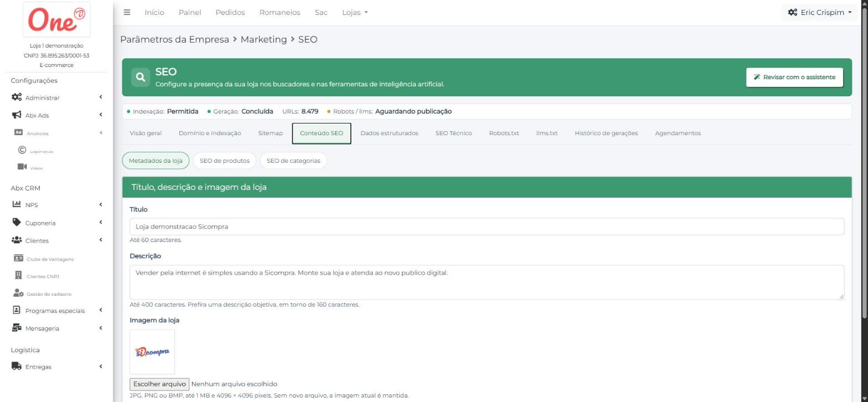This screenshot has height=402, width=868.
Task: Click the Anúncios Ad badge icon
Action: (x=18, y=133)
